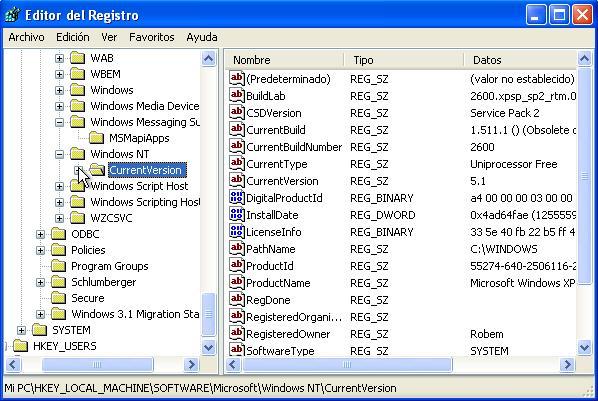Screen dimensions: 598x401
Task: Expand the Windows Script Host key
Action: [x=59, y=186]
